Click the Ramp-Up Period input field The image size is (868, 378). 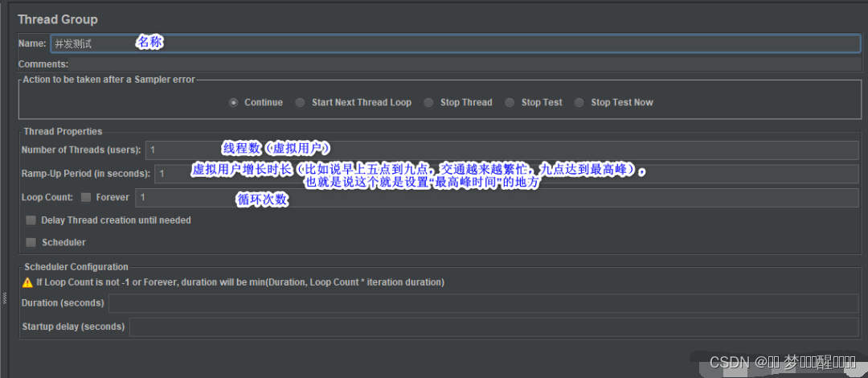(506, 174)
